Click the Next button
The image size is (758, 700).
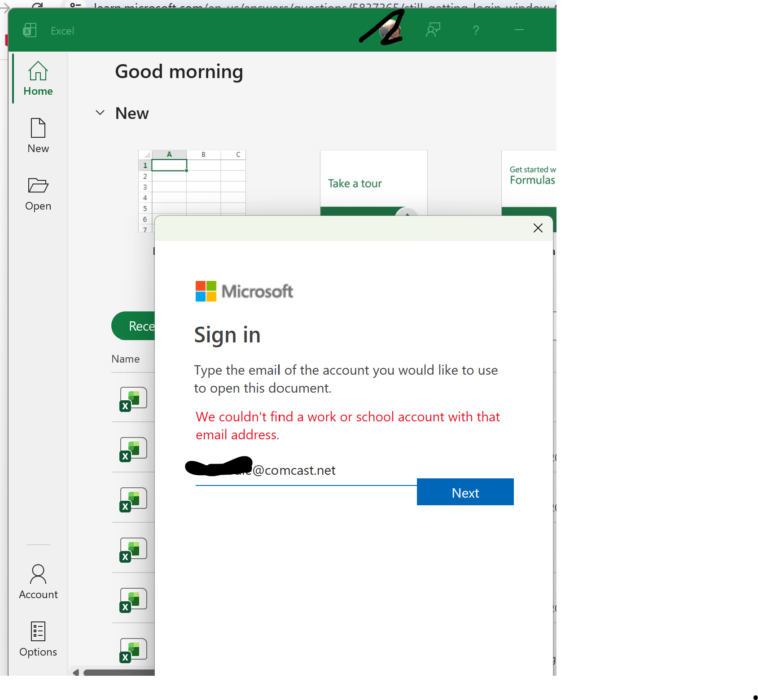465,492
